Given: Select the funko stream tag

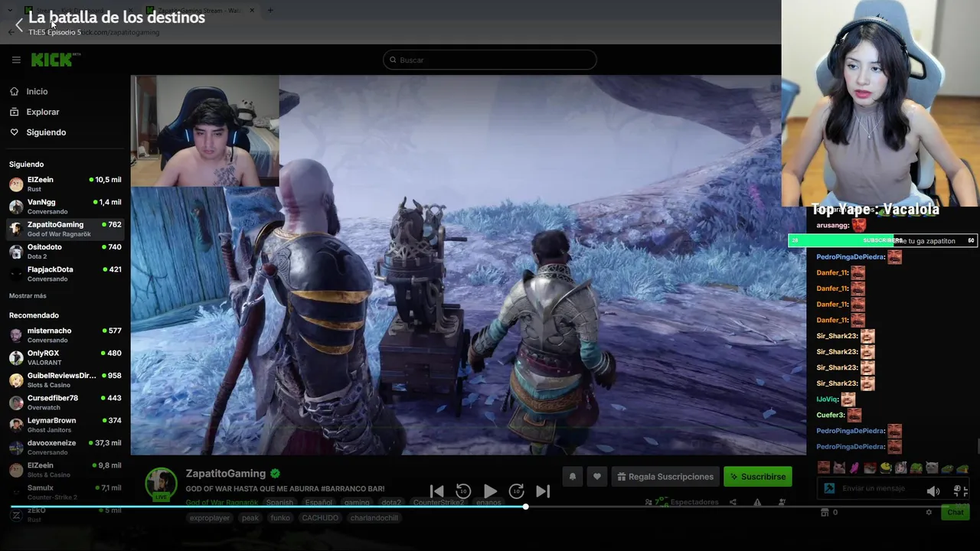Looking at the screenshot, I should tap(280, 518).
